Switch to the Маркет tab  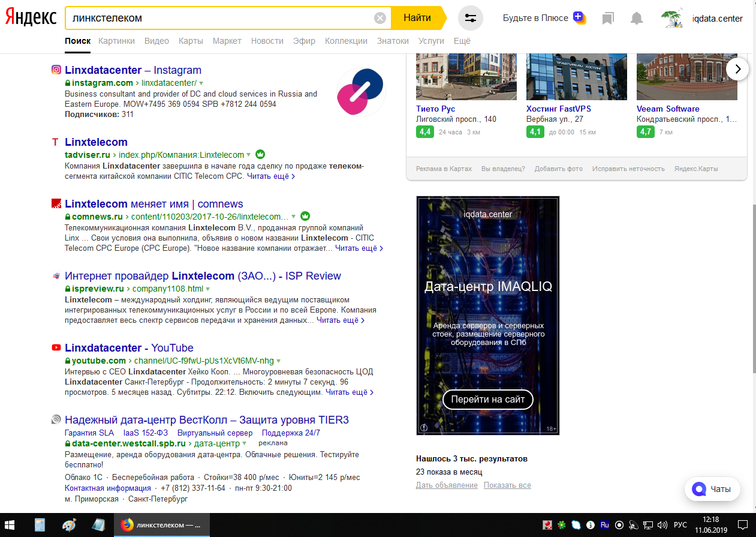tap(227, 41)
